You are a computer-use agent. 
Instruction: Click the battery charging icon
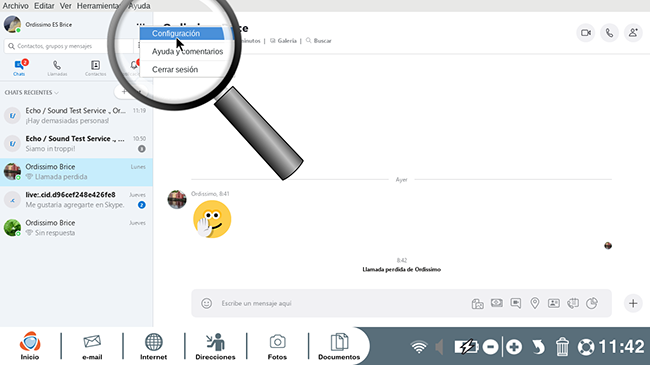(x=466, y=347)
